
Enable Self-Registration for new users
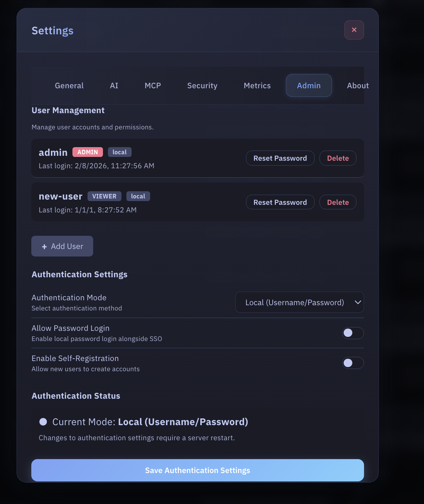pyautogui.click(x=353, y=363)
